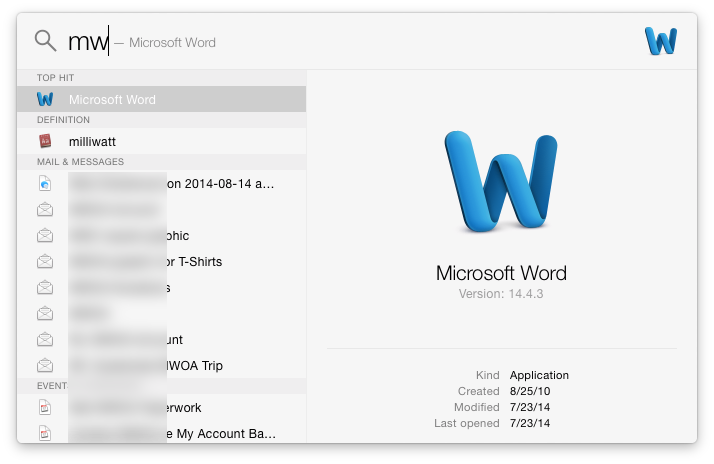This screenshot has width=714, height=464.
Task: Click the Last opened date value
Action: click(530, 423)
